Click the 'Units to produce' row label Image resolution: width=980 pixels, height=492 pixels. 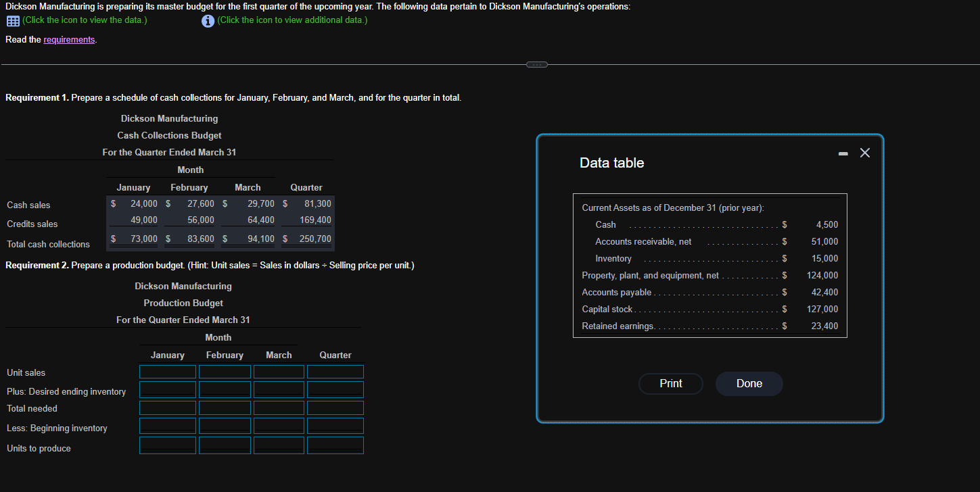39,448
